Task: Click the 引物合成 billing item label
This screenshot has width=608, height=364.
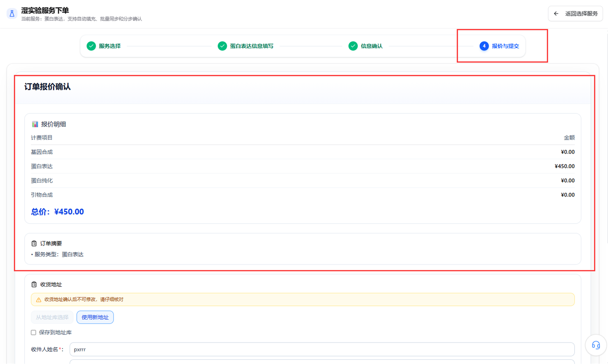Action: [x=42, y=195]
